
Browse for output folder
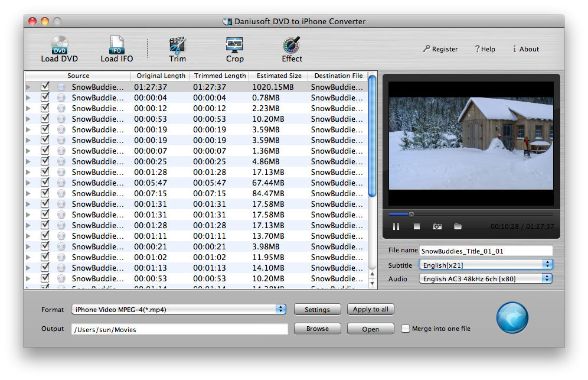[317, 329]
